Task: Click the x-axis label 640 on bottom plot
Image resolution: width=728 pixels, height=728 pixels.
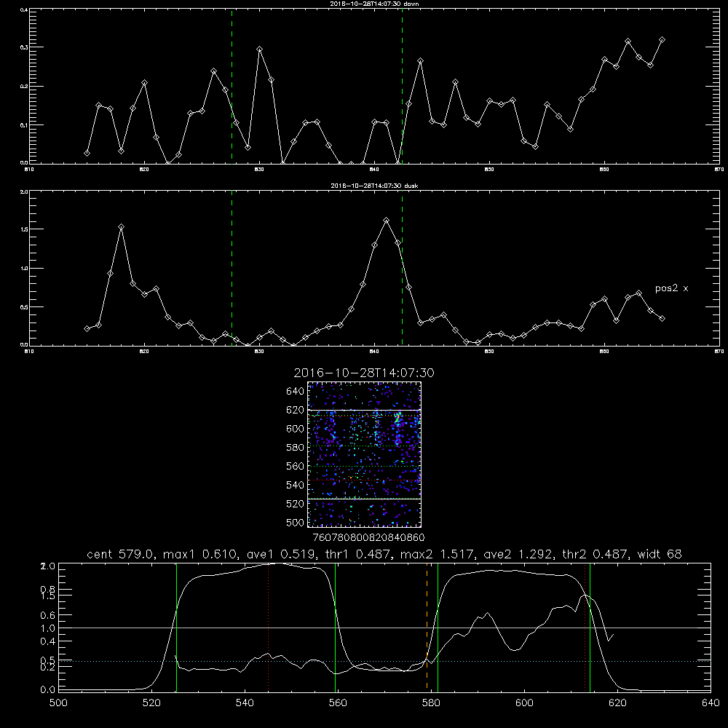Action: pyautogui.click(x=711, y=703)
